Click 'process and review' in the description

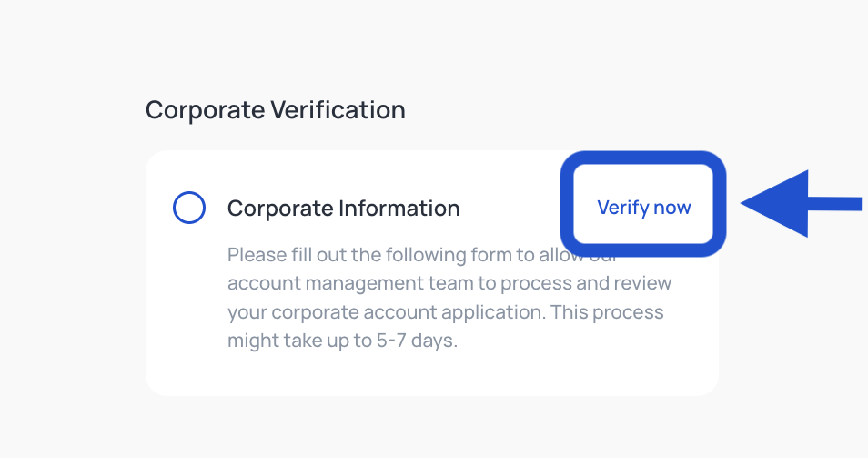(x=586, y=283)
